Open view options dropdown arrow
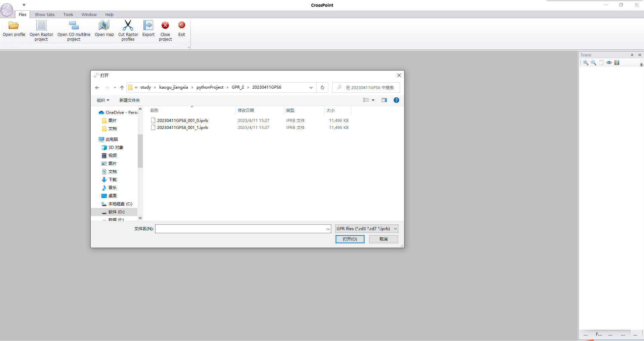The height and width of the screenshot is (341, 644). 373,100
